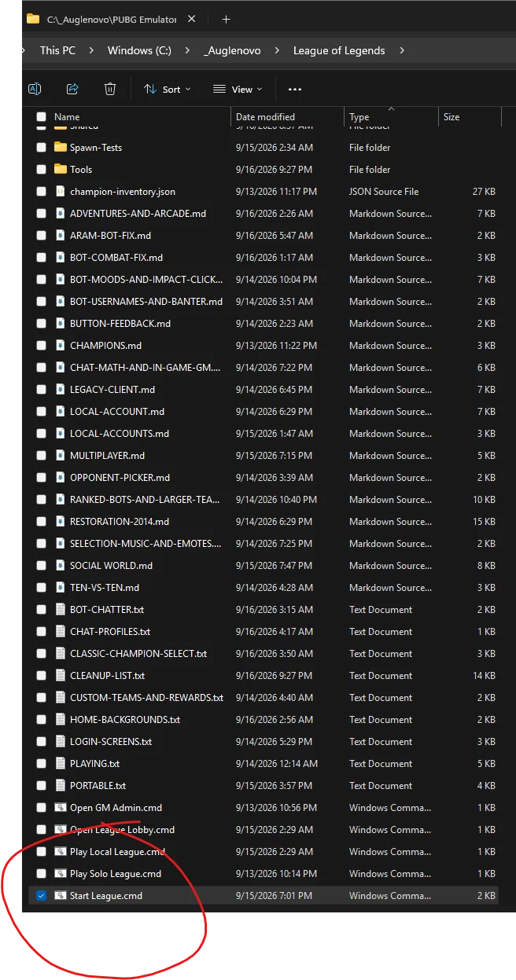Click the ARAM-BOT-FIX.md file icon
Viewport: 516px width, 980px height.
pos(61,235)
